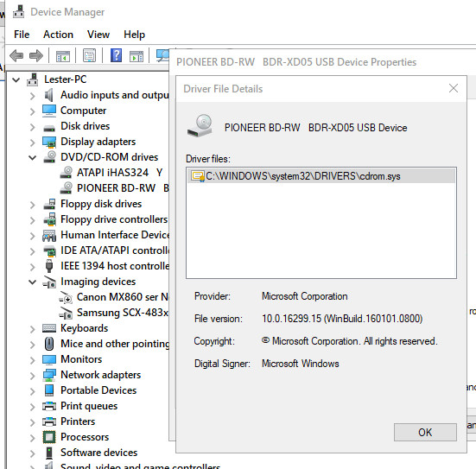Select the Lester-PC label
The image size is (476, 469).
(66, 79)
